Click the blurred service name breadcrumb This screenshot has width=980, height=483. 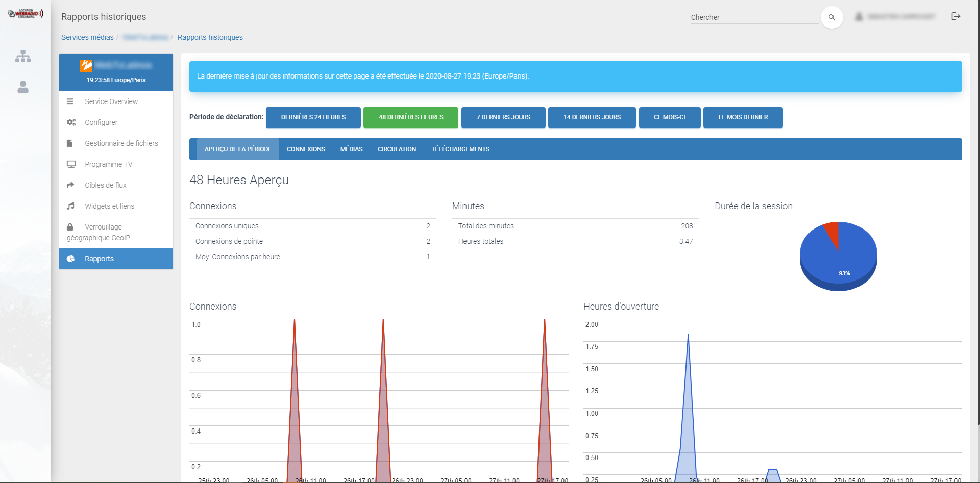click(x=145, y=37)
